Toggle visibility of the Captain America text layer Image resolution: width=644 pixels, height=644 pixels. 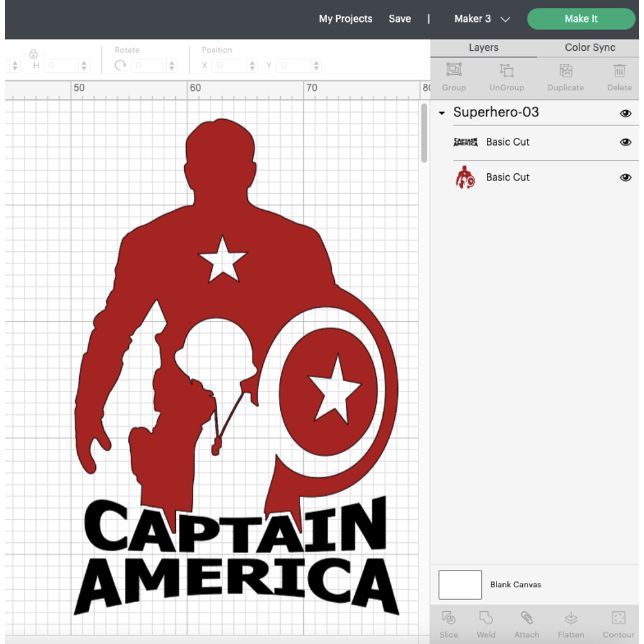[625, 142]
